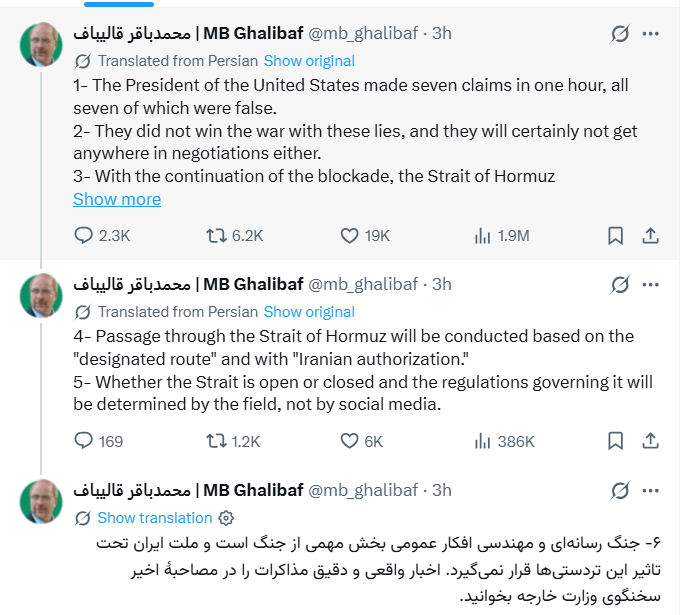Open more options menu on the third tweet

click(x=651, y=491)
